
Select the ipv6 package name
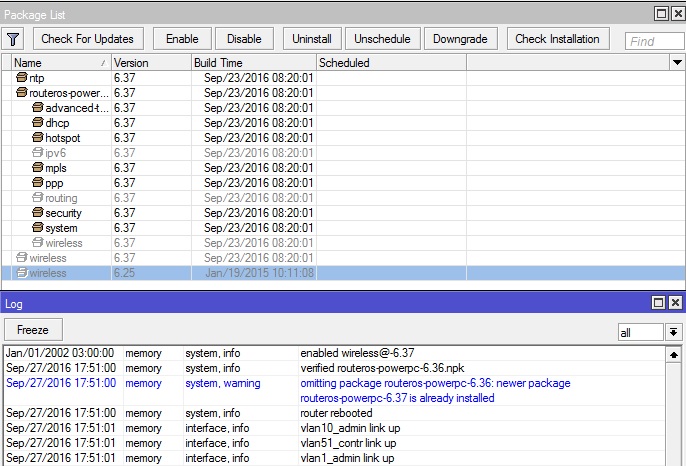pyautogui.click(x=56, y=153)
